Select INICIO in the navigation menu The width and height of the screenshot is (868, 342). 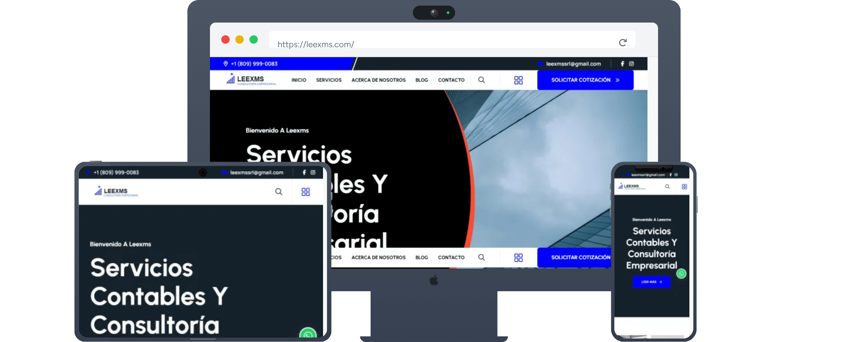pyautogui.click(x=298, y=80)
